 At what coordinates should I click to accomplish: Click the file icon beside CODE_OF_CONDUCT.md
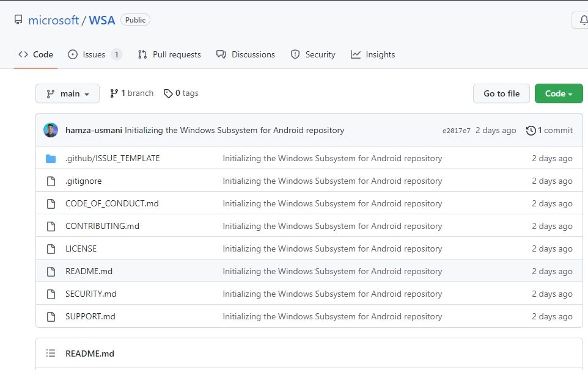51,204
